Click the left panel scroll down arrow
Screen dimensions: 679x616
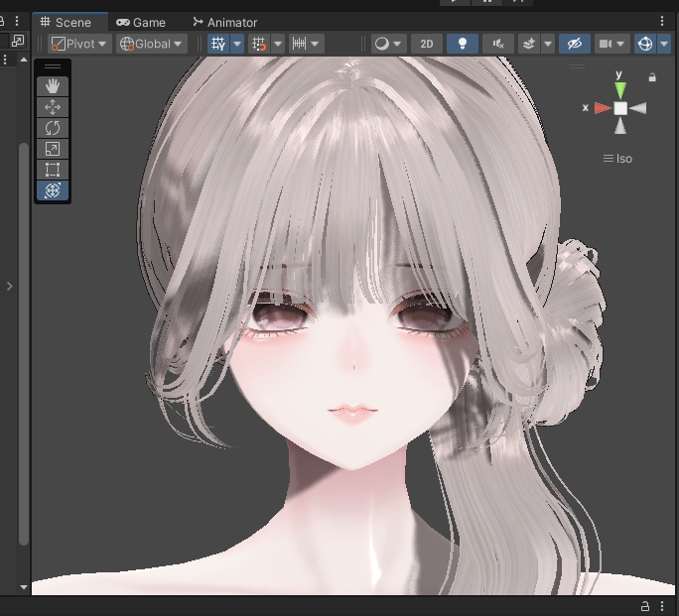pos(24,587)
